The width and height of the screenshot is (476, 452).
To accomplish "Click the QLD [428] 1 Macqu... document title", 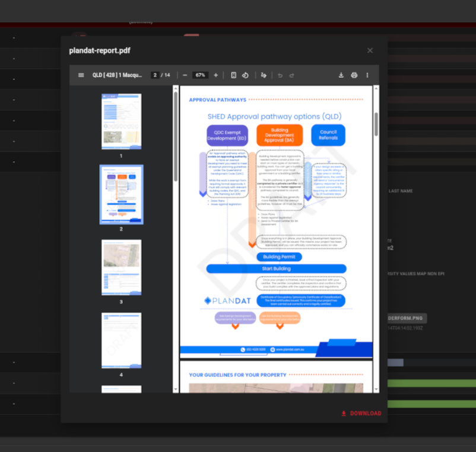I will pos(117,75).
